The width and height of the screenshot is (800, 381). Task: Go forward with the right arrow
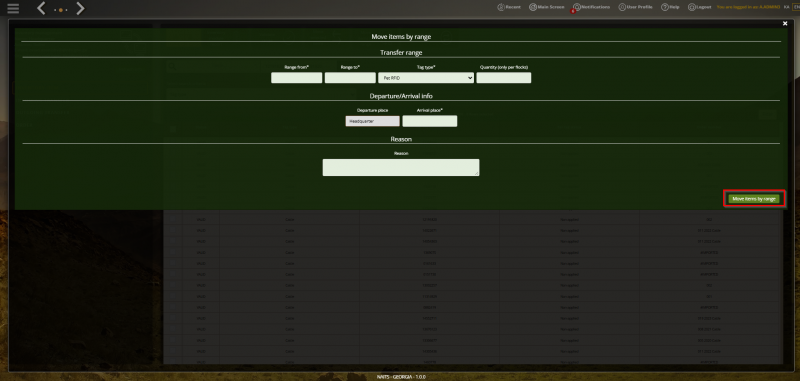(80, 8)
